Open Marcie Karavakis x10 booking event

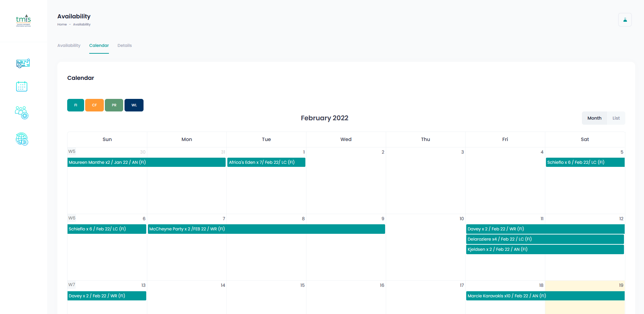pos(545,296)
